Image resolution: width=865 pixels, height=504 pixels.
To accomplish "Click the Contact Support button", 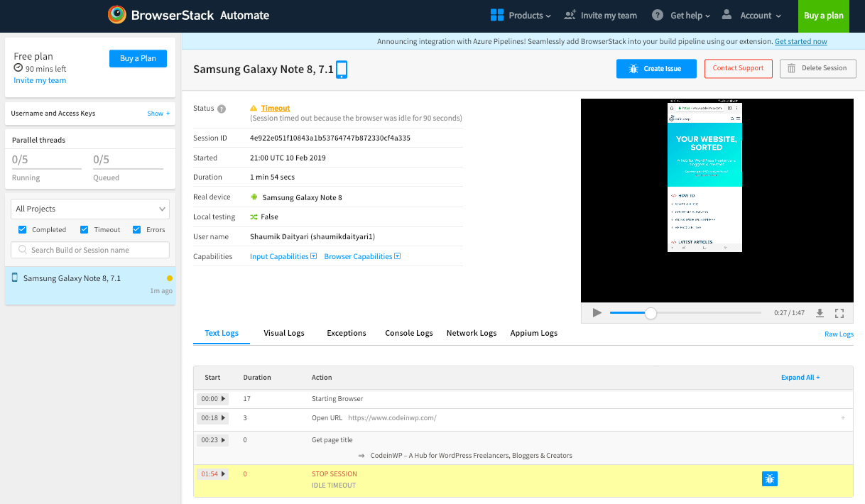I will [738, 69].
